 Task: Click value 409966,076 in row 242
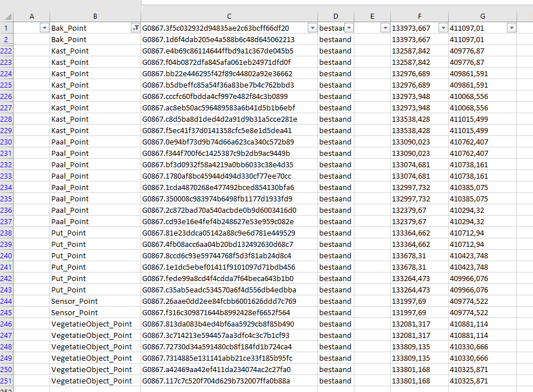coord(482,278)
